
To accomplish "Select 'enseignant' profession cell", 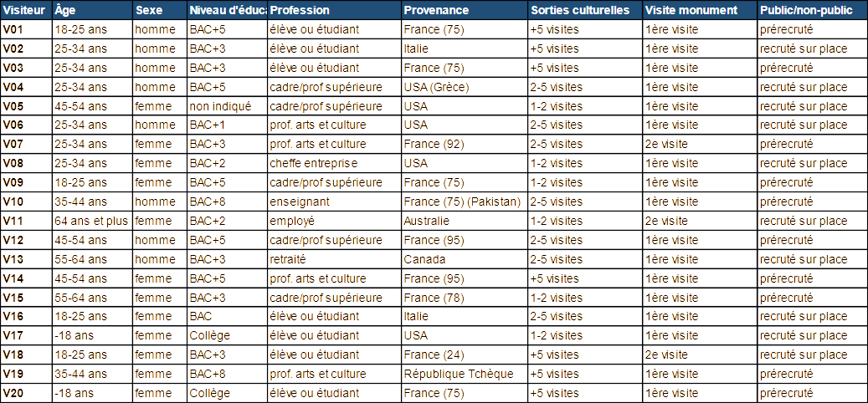I will (334, 201).
